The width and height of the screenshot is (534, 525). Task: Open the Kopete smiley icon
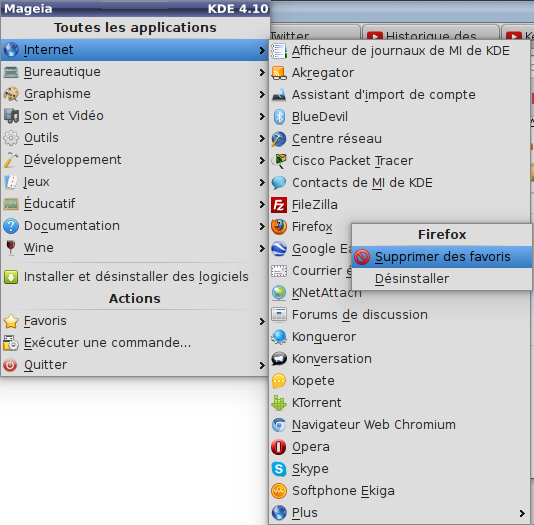coord(279,381)
